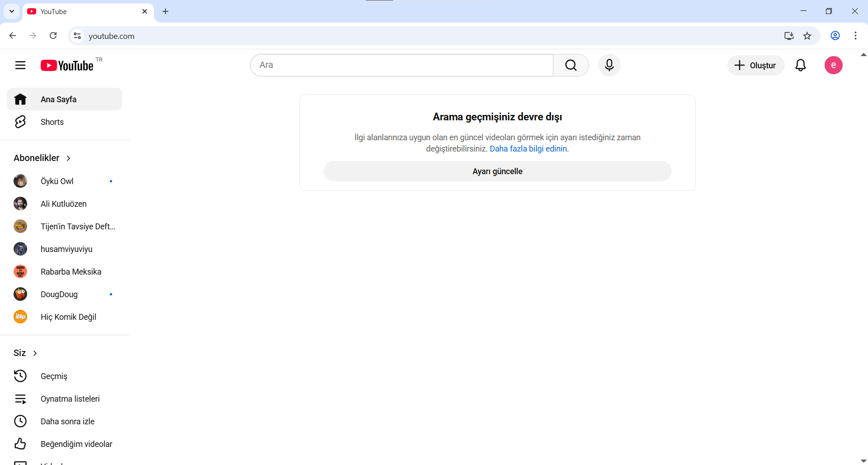The image size is (868, 465).
Task: Follow the Daha fazla bilgi edinin link
Action: (x=529, y=149)
